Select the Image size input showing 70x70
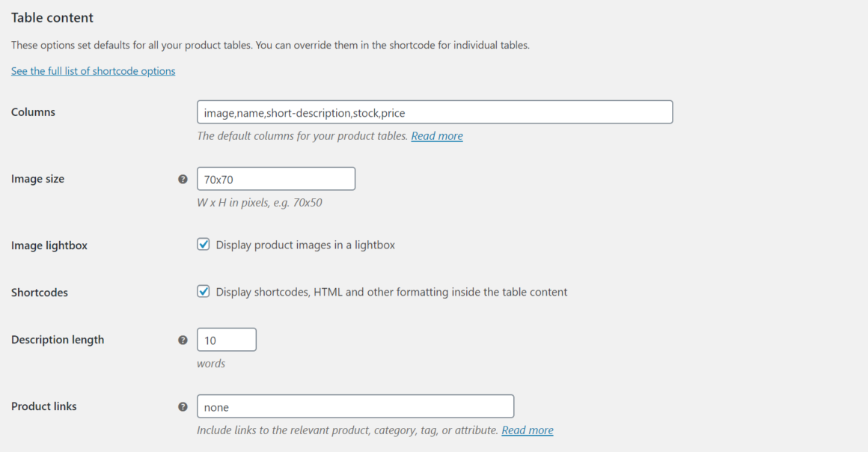 point(275,178)
